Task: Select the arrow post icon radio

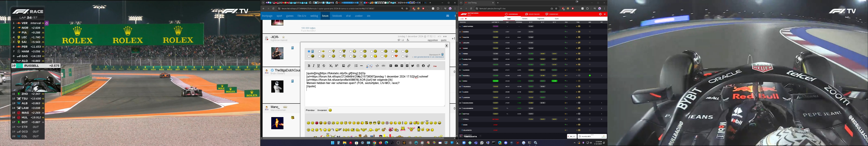Action: coord(319,51)
